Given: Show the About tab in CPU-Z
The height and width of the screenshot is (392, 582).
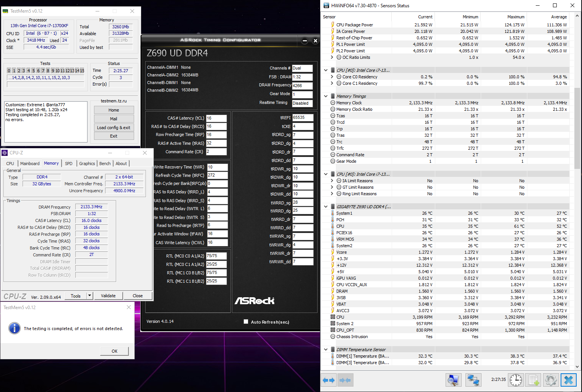Looking at the screenshot, I should click(121, 164).
